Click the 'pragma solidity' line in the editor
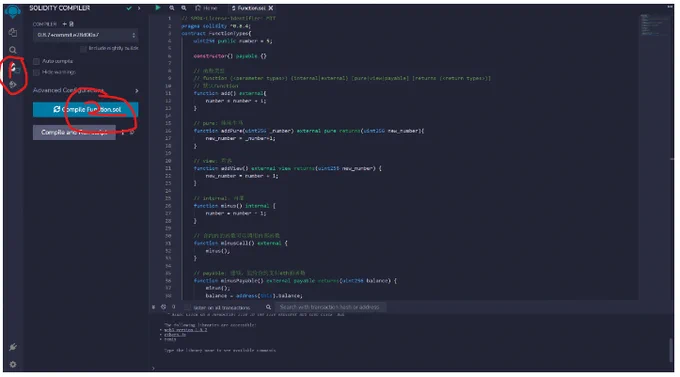 coord(216,26)
